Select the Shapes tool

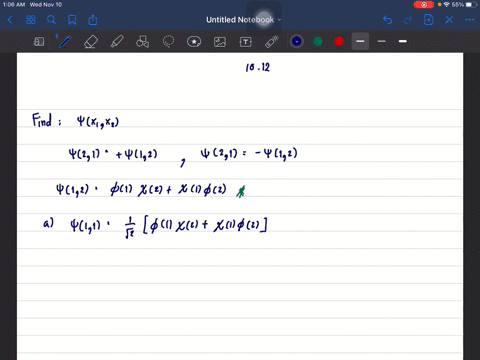click(142, 42)
